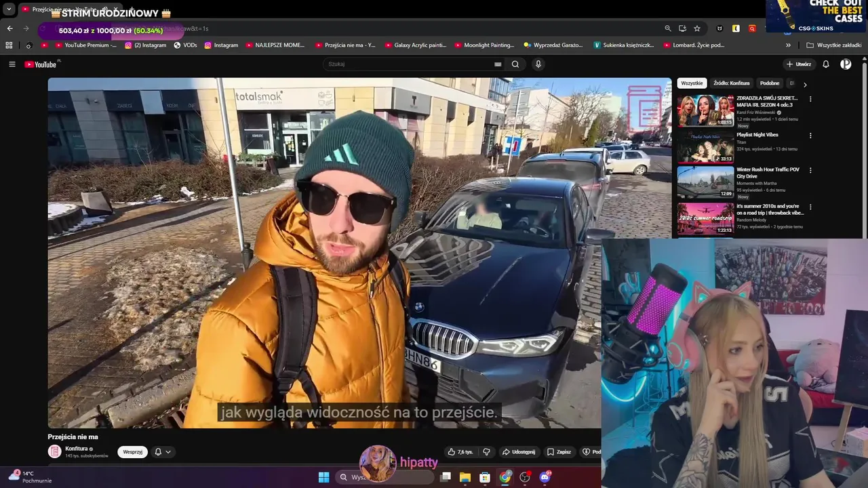Screen dimensions: 868x488
Task: Open the YouTube Premium bookmark
Action: point(85,45)
